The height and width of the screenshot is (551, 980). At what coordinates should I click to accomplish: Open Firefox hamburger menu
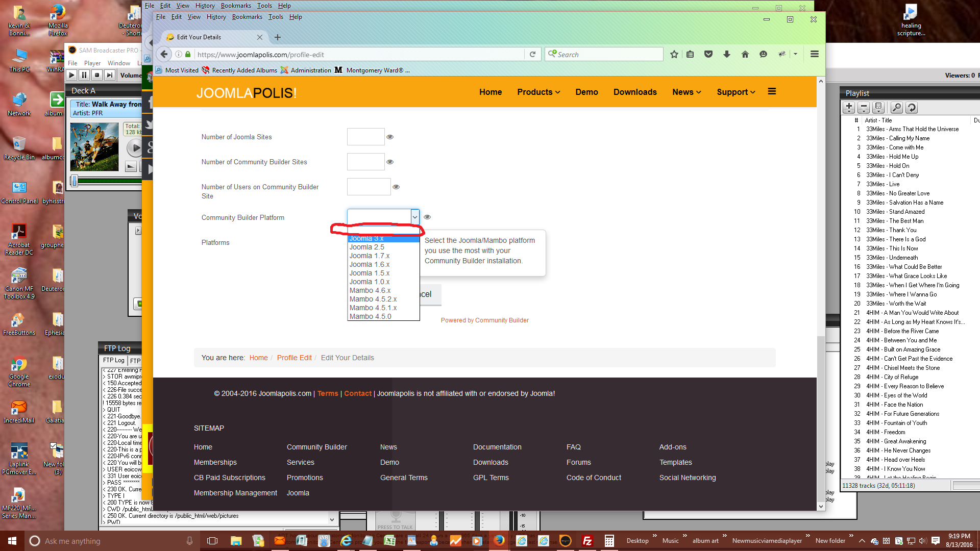(815, 54)
